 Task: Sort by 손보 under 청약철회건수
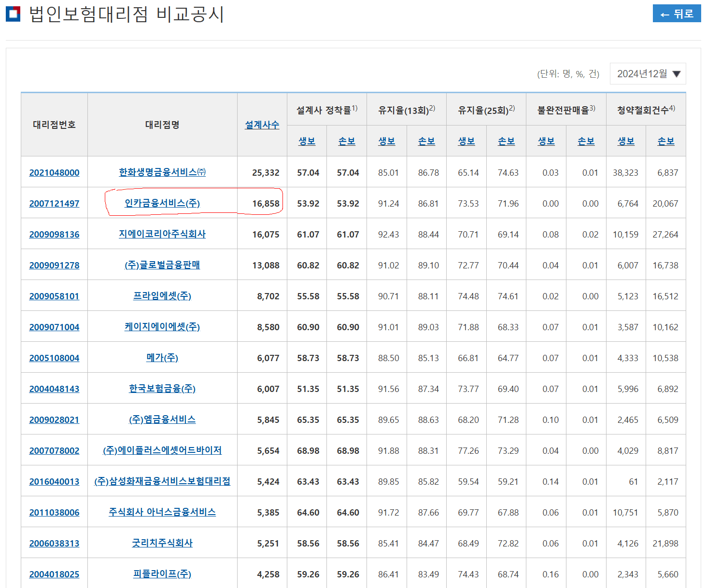click(x=666, y=141)
